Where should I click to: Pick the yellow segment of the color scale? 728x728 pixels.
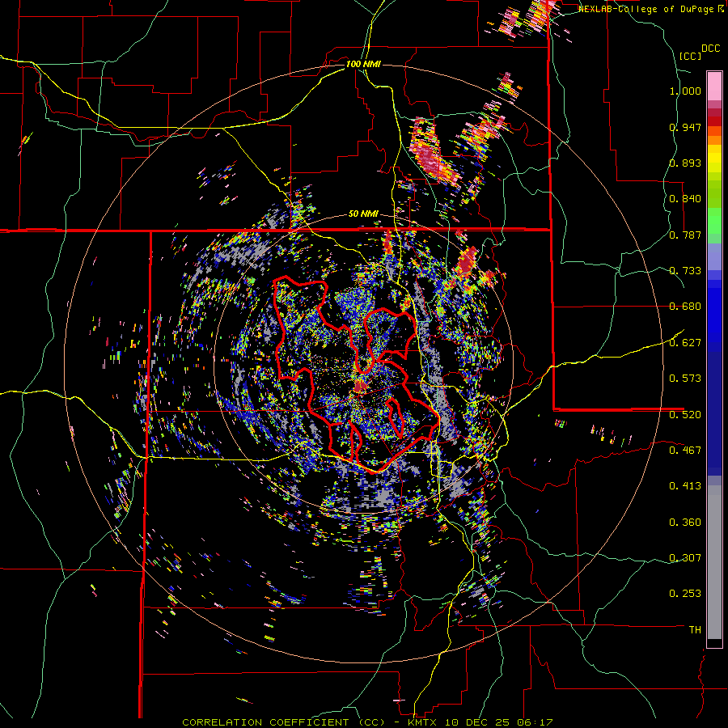pos(714,159)
